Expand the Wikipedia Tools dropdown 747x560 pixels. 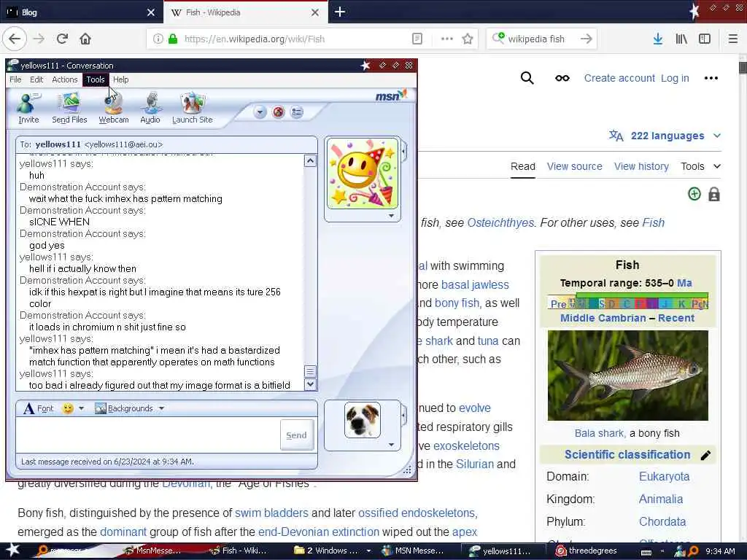tap(700, 166)
